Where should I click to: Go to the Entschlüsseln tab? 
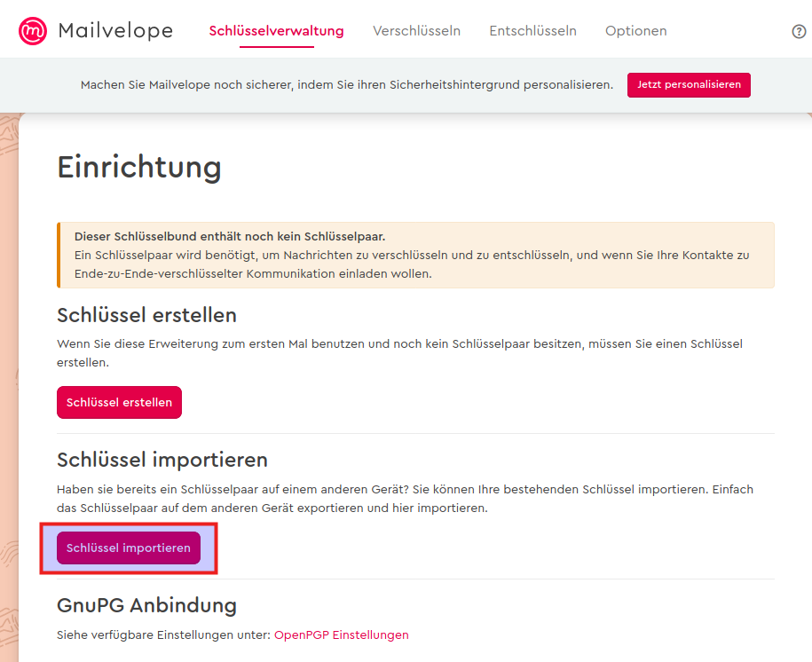point(532,31)
